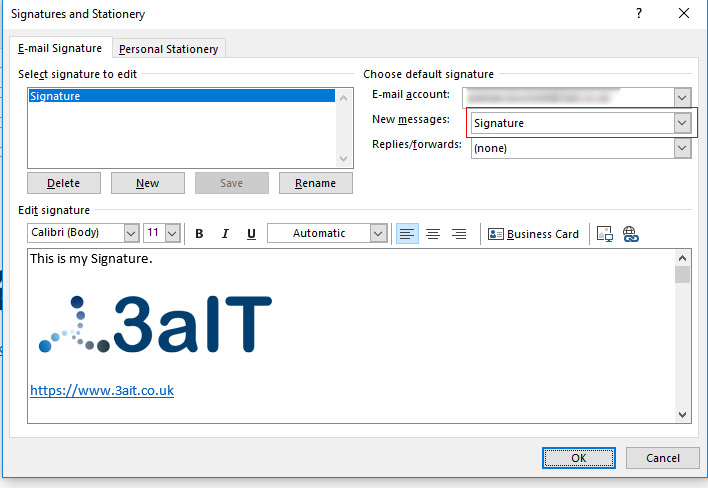Toggle italic formatting in signature editor

(225, 233)
